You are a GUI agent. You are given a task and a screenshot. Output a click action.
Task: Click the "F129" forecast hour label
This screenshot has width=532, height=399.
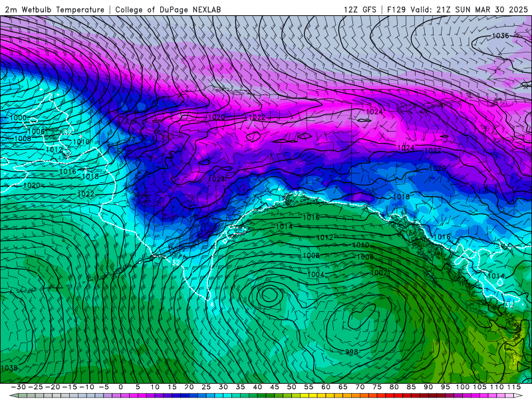coord(396,9)
